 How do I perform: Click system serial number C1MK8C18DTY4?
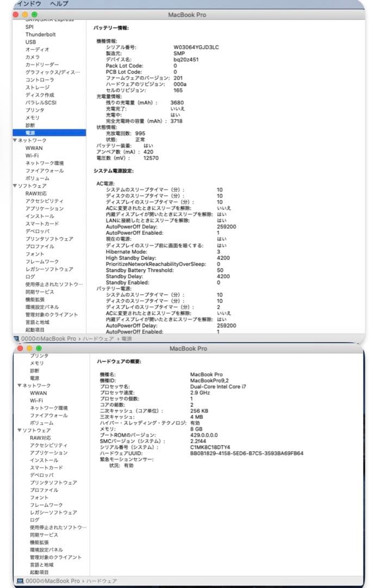pyautogui.click(x=210, y=448)
